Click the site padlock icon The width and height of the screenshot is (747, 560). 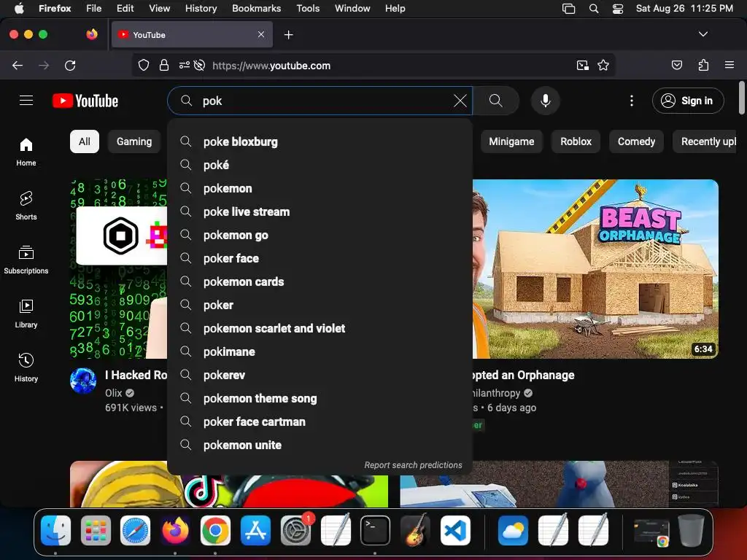[164, 65]
